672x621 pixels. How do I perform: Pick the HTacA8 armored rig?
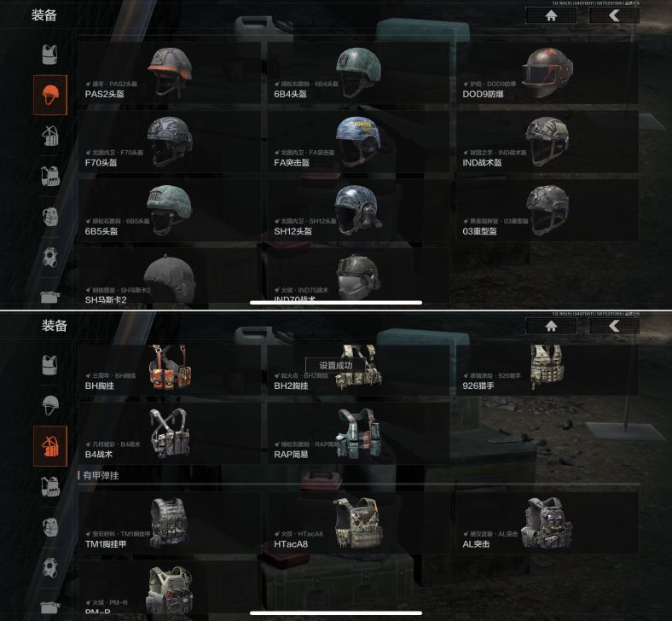359,523
